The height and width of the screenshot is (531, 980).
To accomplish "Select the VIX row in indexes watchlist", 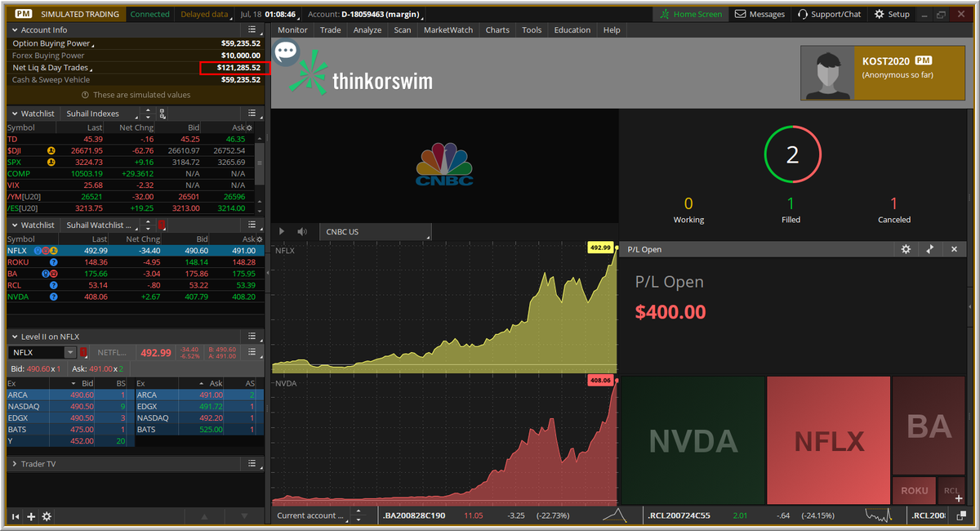I will point(131,185).
